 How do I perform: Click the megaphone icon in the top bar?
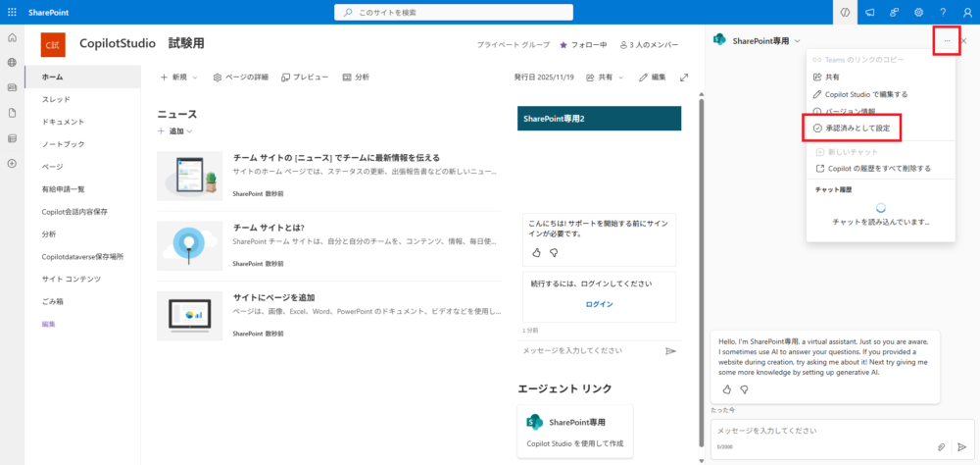coord(868,12)
